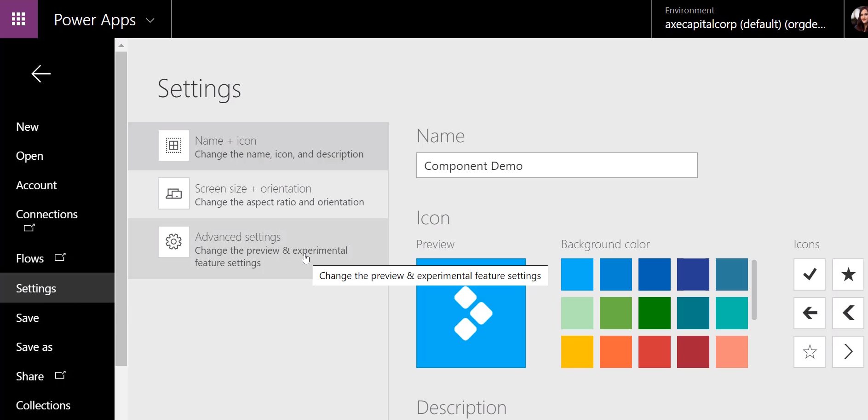Choose the light blue background color
Image resolution: width=868 pixels, height=420 pixels.
(x=577, y=274)
